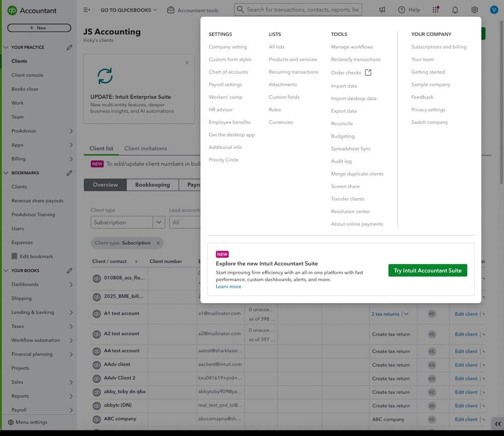This screenshot has width=504, height=436.
Task: Open the apps grid icon
Action: (x=434, y=9)
